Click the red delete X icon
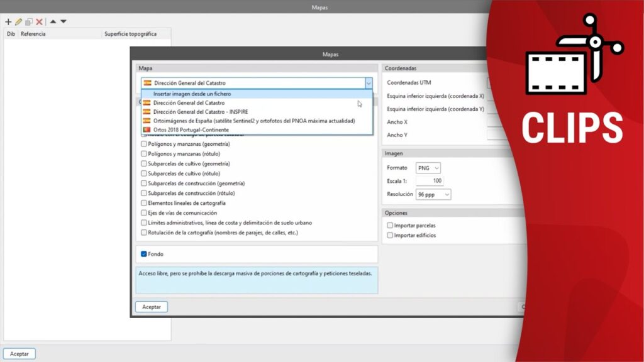Viewport: 644px width, 362px height. (39, 21)
